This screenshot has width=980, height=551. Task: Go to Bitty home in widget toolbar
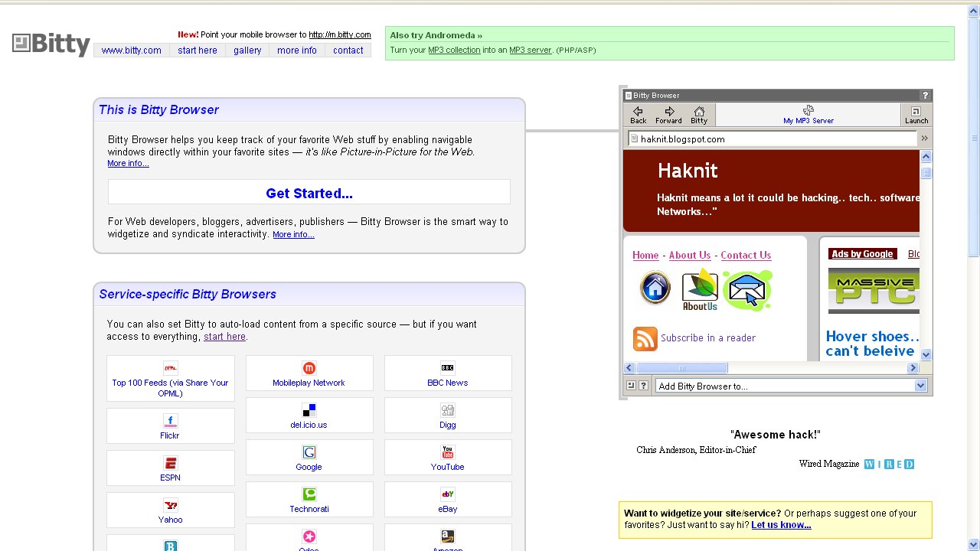(x=699, y=115)
